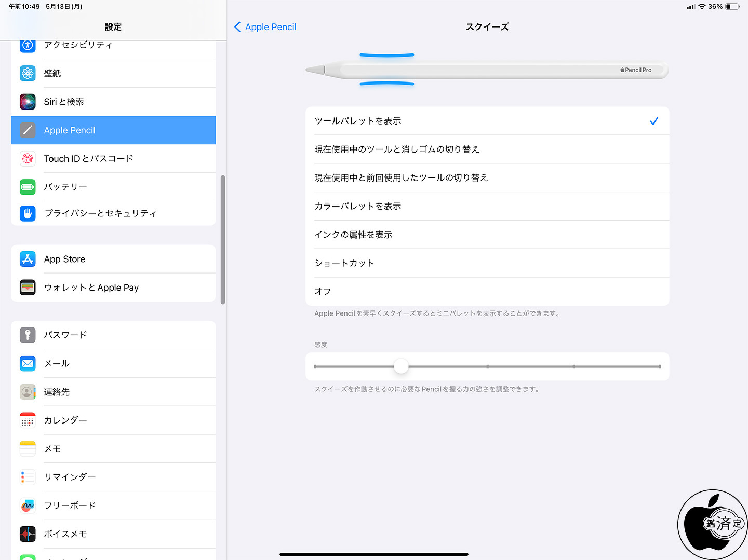Click the sidebar scrollbar

[223, 239]
